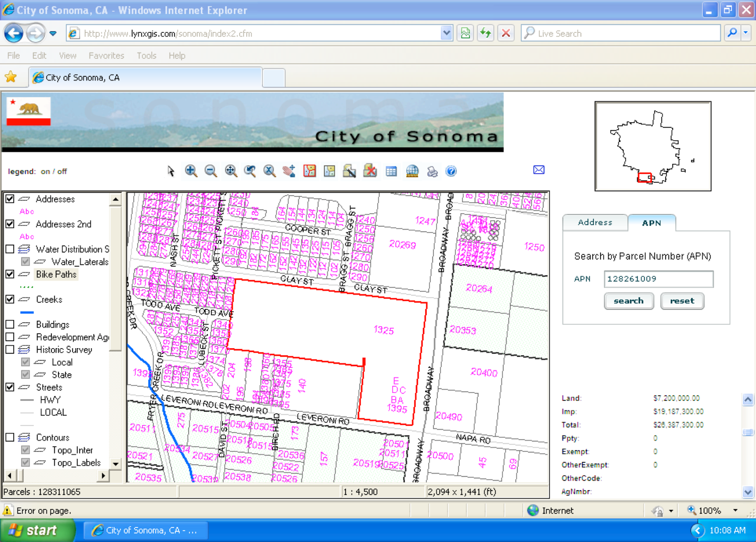Screen dimensions: 756x542
Task: Click the Stop loading red X icon
Action: (x=506, y=33)
